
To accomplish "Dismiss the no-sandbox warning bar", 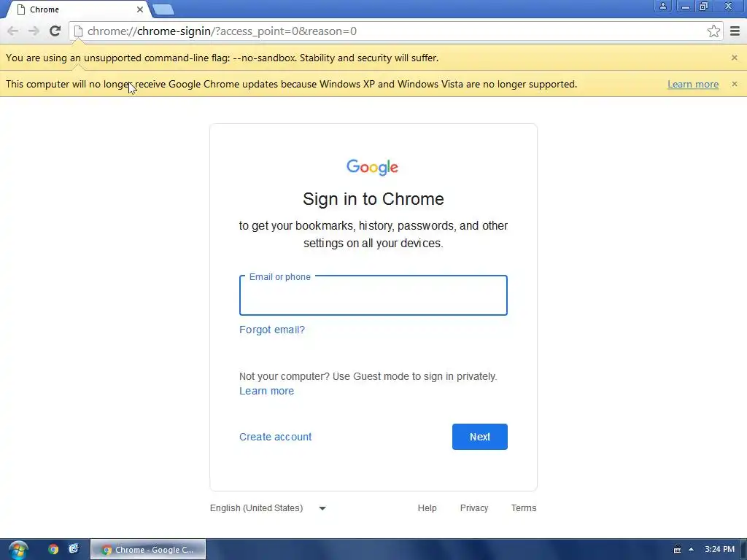I will point(734,58).
